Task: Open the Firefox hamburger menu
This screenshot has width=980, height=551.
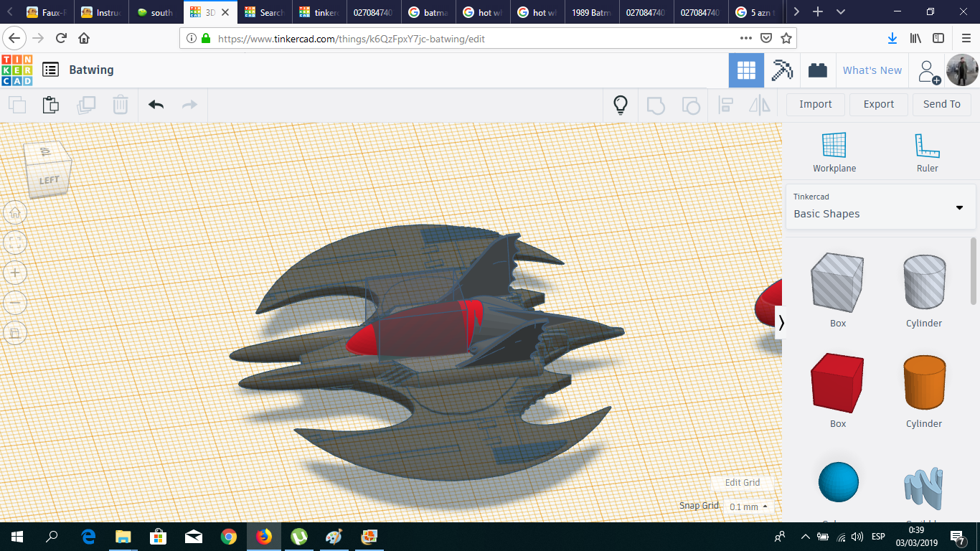Action: 966,38
